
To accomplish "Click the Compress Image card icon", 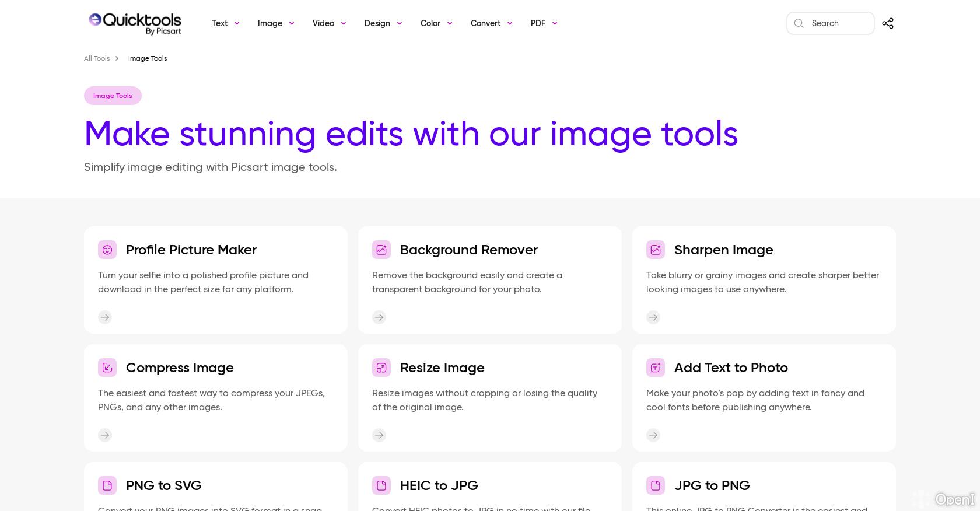I will [107, 367].
